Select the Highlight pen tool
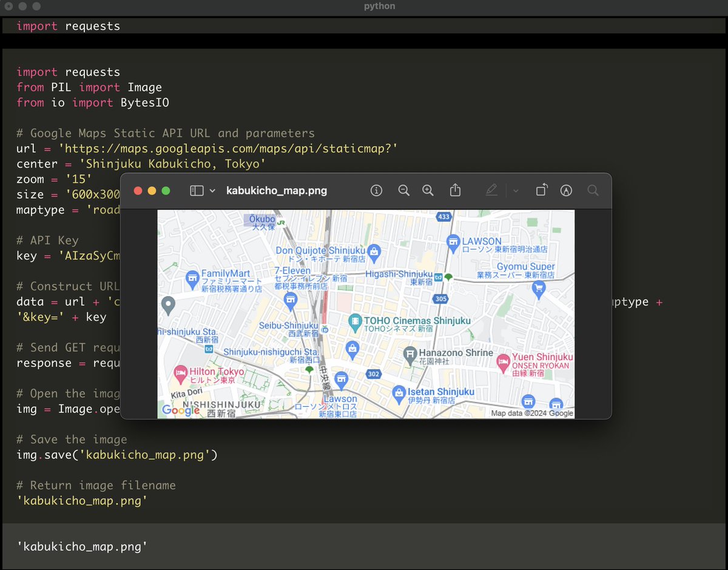This screenshot has height=570, width=728. pos(491,191)
